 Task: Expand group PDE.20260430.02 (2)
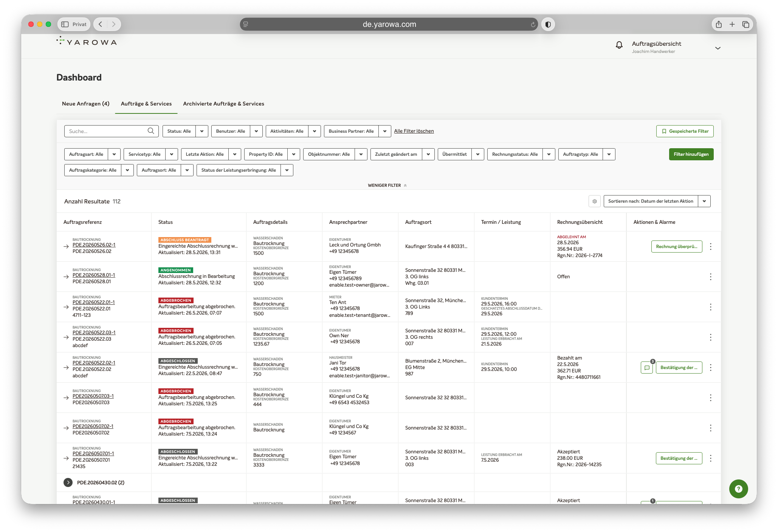[x=68, y=482]
